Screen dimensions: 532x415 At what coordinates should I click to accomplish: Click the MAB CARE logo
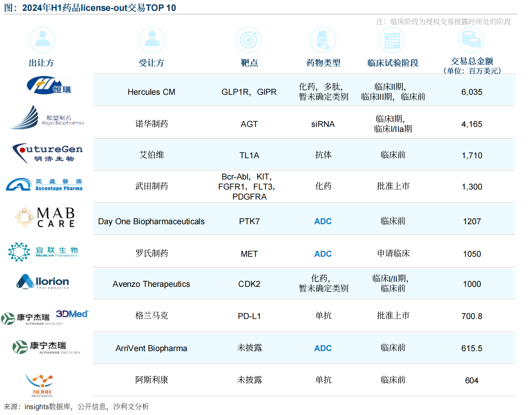pyautogui.click(x=45, y=218)
